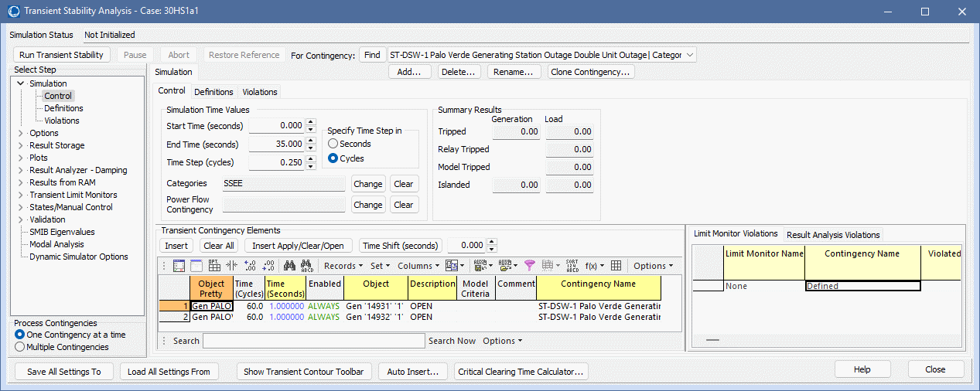Click the auto-size column widths icon
Viewport: 980px width, 391px height.
click(231, 266)
